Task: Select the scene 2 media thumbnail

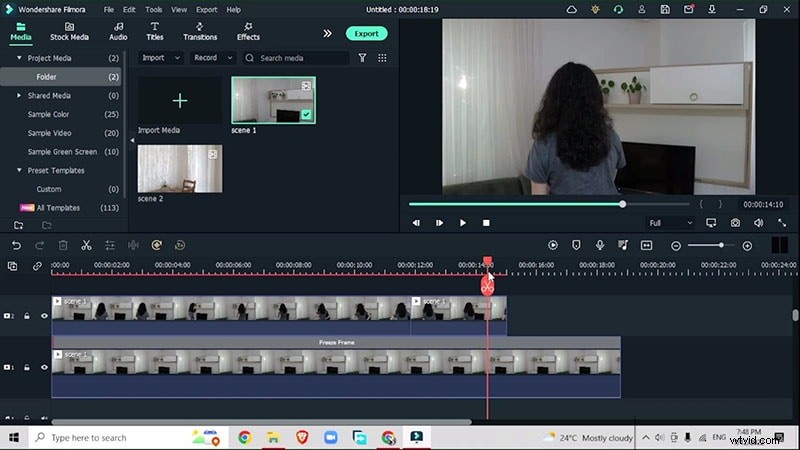Action: tap(180, 168)
